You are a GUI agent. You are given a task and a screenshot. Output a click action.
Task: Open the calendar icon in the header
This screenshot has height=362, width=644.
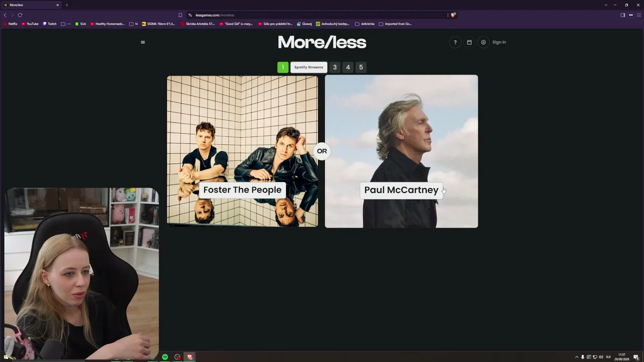469,42
